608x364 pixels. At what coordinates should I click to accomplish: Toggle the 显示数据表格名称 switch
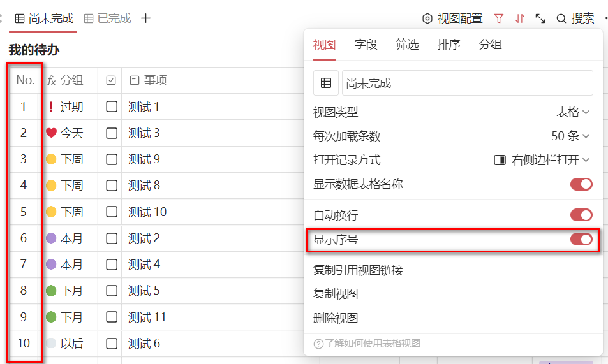(x=581, y=184)
